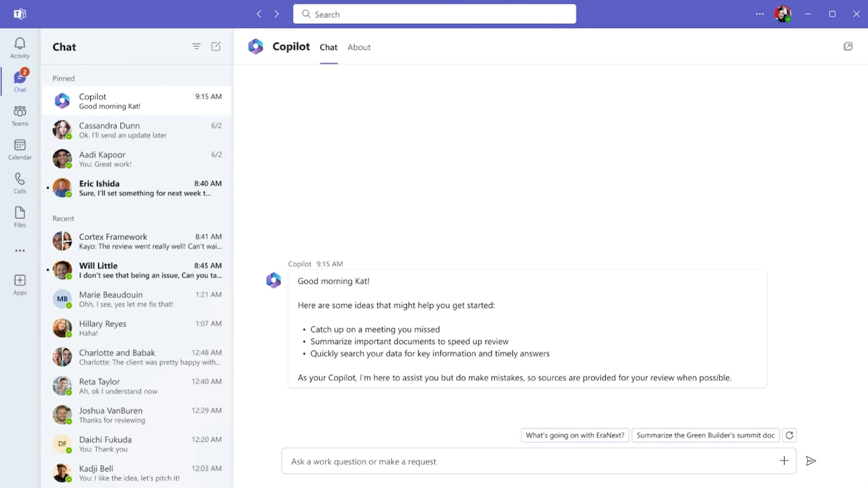868x488 pixels.
Task: Switch to the About tab
Action: point(358,47)
